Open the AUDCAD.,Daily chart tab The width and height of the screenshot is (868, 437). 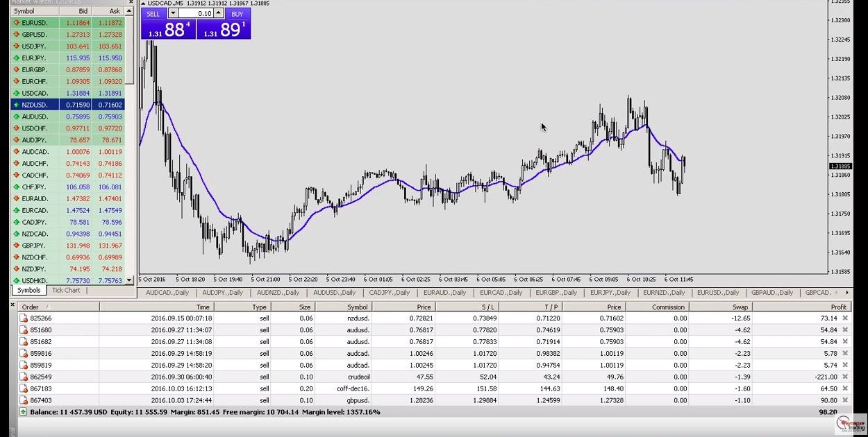tap(167, 293)
